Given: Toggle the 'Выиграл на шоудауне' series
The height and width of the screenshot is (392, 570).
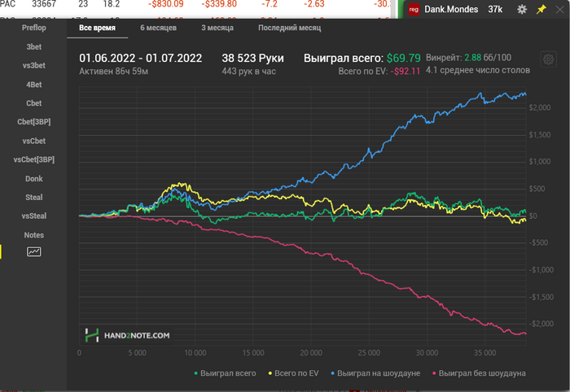Looking at the screenshot, I should pyautogui.click(x=375, y=373).
